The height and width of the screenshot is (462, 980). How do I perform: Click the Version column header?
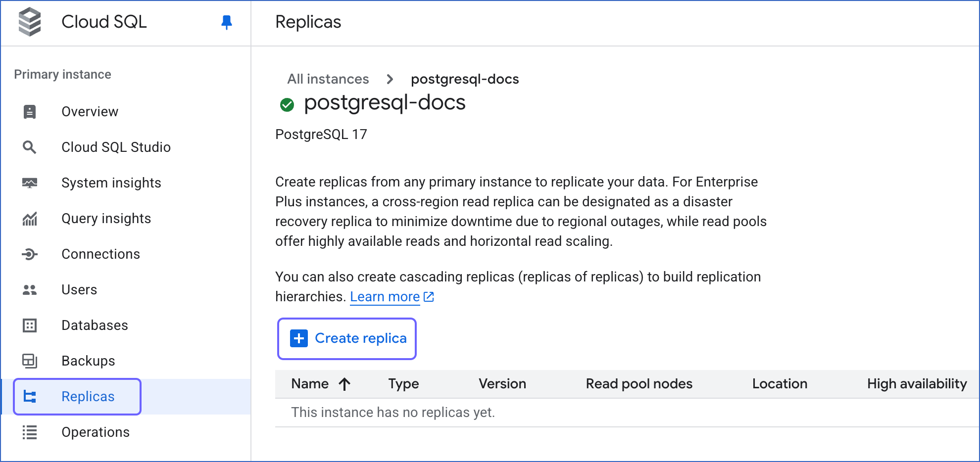coord(502,384)
